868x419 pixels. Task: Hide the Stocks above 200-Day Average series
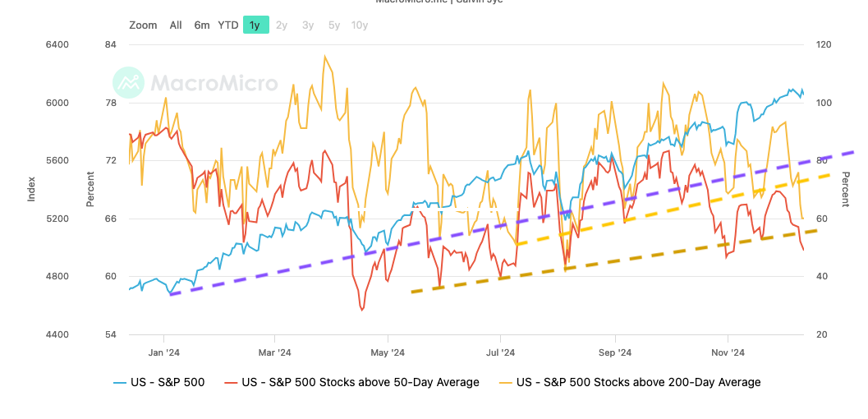(x=629, y=382)
